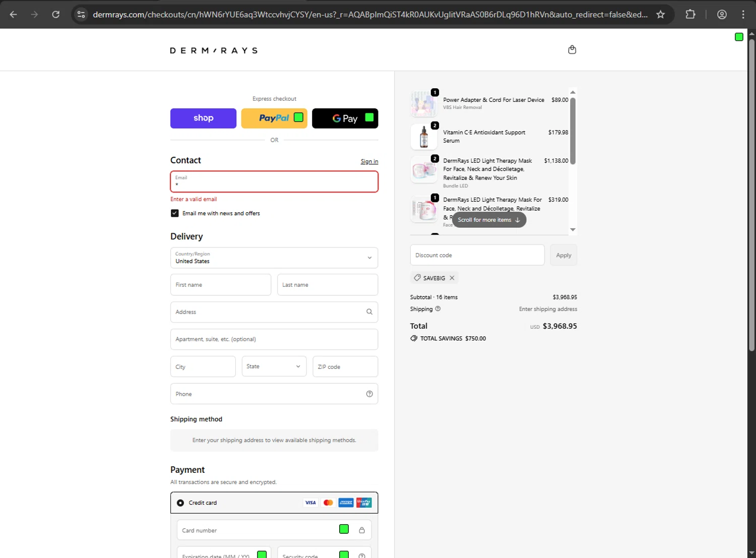Focus the Discount code field
Viewport: 756px width, 558px height.
(477, 255)
